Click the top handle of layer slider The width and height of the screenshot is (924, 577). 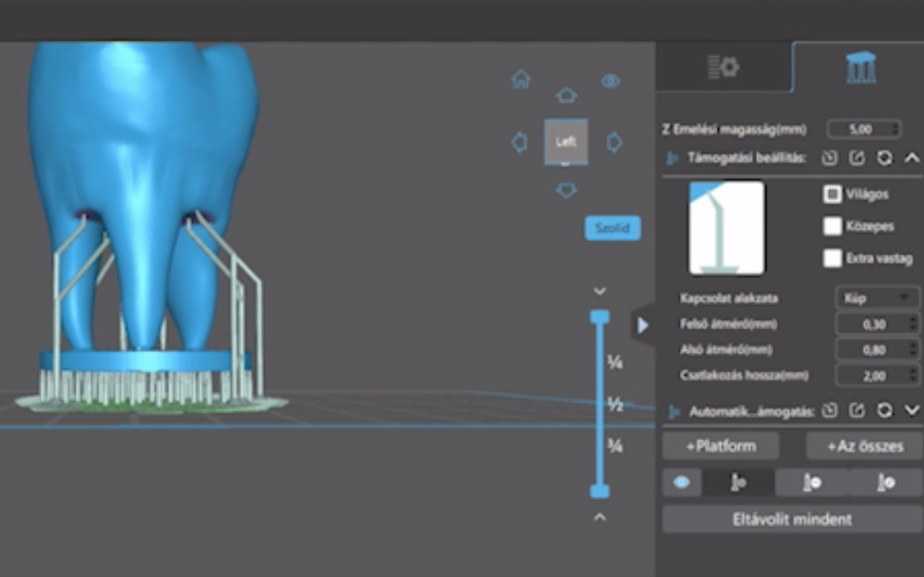tap(599, 317)
